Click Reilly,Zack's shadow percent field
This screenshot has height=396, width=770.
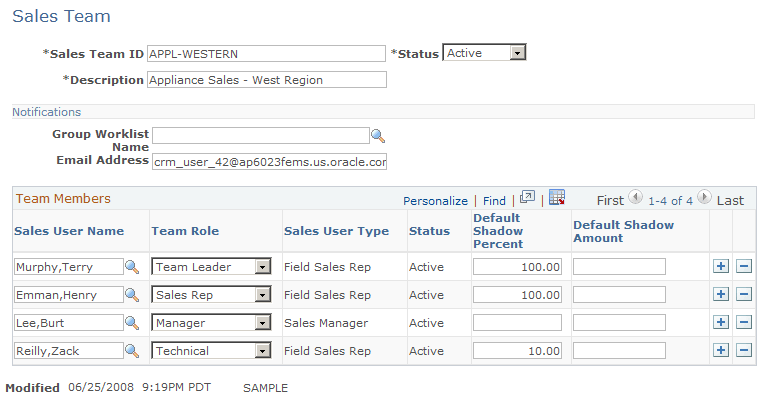tap(517, 351)
